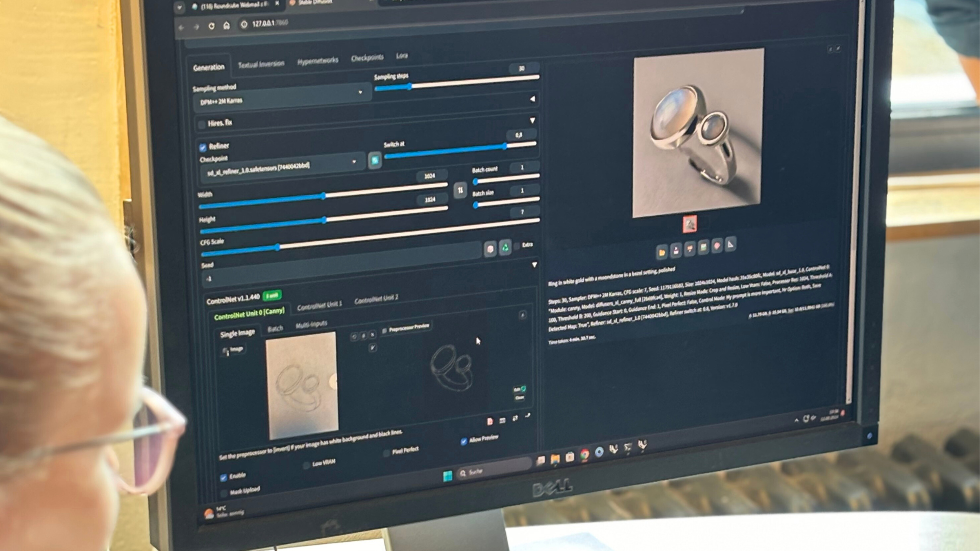Enable the Low VRAM checkbox
This screenshot has width=980, height=551.
tap(306, 465)
